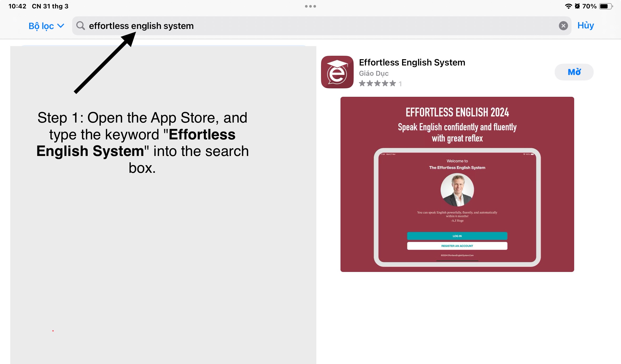Open the Effortless English System app icon
The width and height of the screenshot is (621, 364).
337,72
